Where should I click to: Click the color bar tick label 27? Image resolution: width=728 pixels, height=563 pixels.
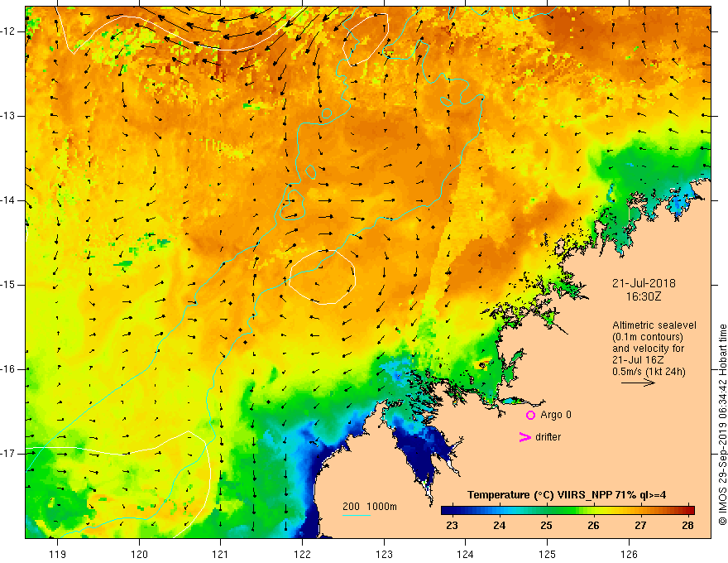[x=640, y=526]
